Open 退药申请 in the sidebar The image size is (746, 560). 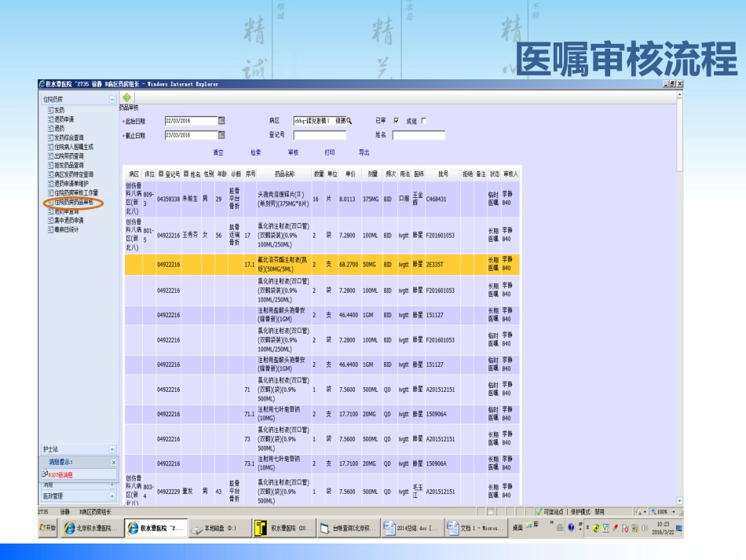(64, 119)
